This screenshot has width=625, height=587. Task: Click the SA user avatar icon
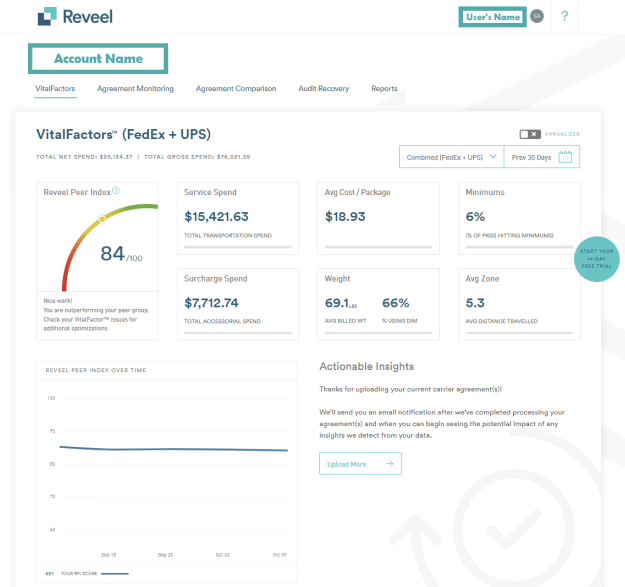(537, 16)
